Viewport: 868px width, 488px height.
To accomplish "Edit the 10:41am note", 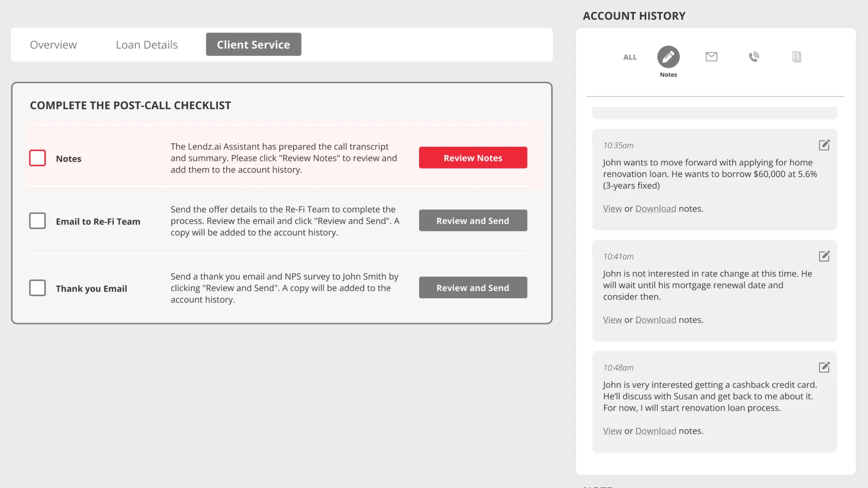I will 824,256.
